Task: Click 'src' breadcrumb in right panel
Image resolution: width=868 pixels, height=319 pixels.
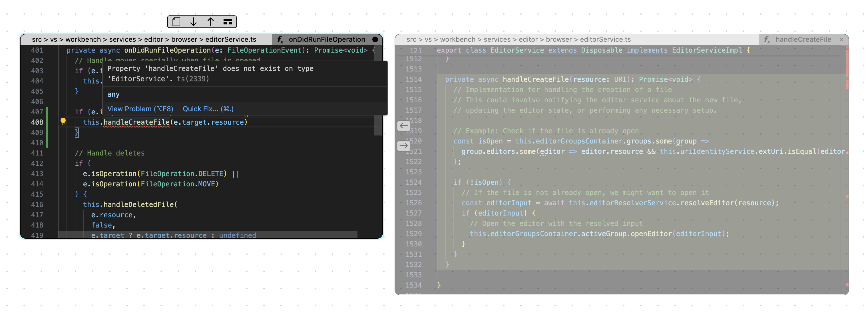Action: 411,39
